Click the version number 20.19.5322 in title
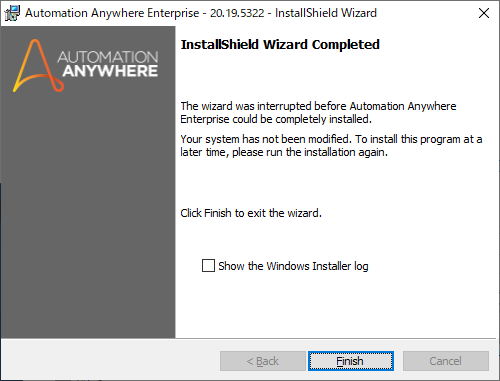500x381 pixels. point(237,13)
